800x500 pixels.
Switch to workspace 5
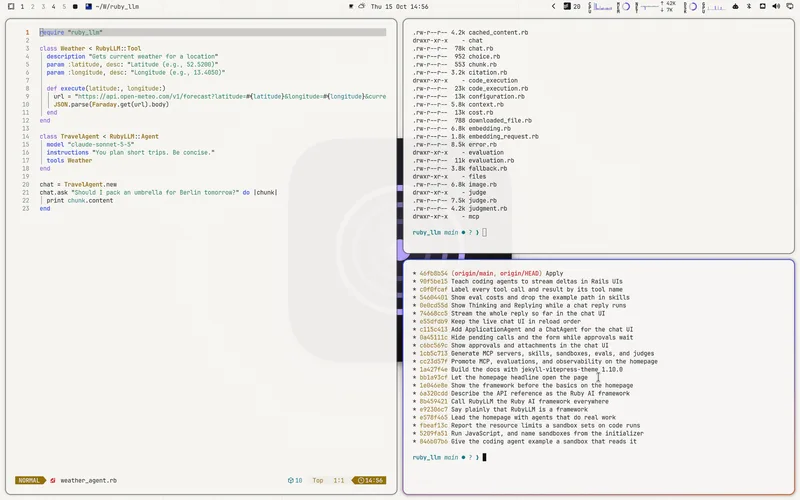click(x=64, y=7)
